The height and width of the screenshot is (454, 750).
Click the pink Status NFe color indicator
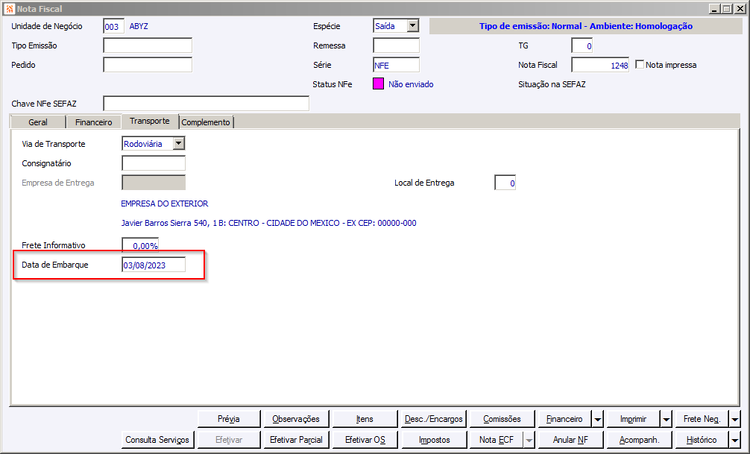(378, 84)
